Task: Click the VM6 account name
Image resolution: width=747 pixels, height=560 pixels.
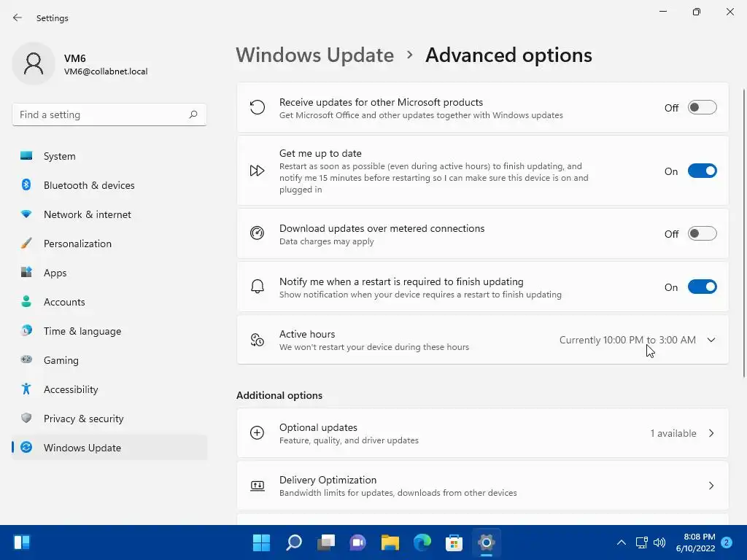Action: [75, 58]
